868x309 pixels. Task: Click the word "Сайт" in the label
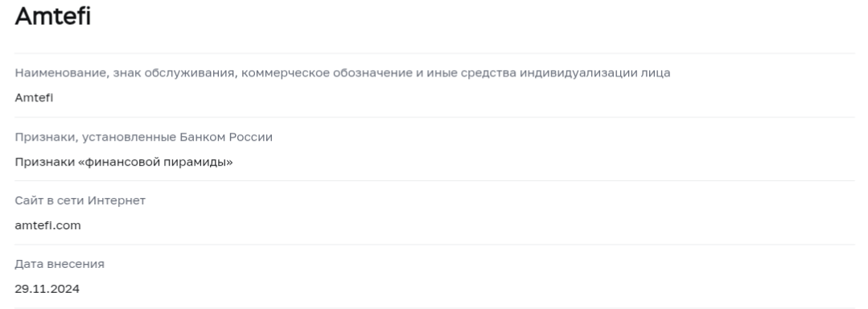[x=28, y=200]
